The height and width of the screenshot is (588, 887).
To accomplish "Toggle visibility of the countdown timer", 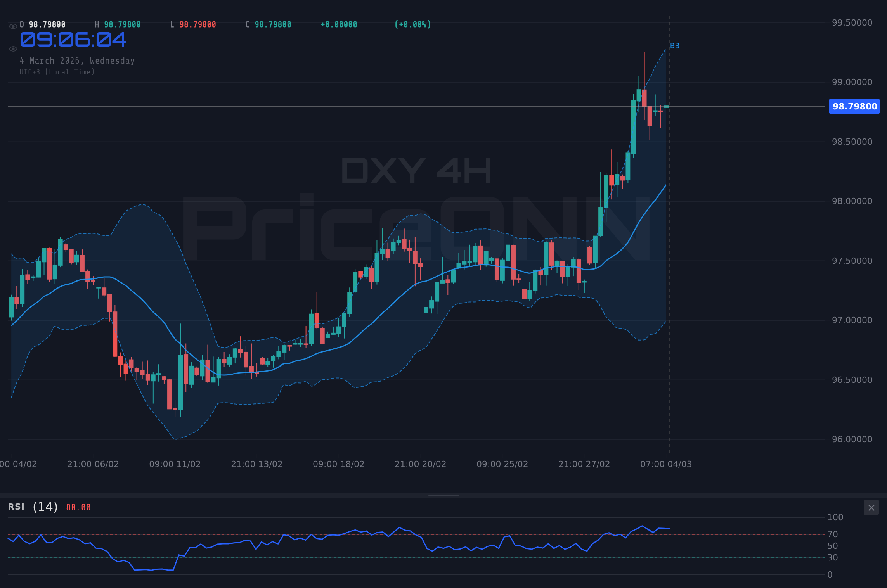I will pyautogui.click(x=13, y=48).
